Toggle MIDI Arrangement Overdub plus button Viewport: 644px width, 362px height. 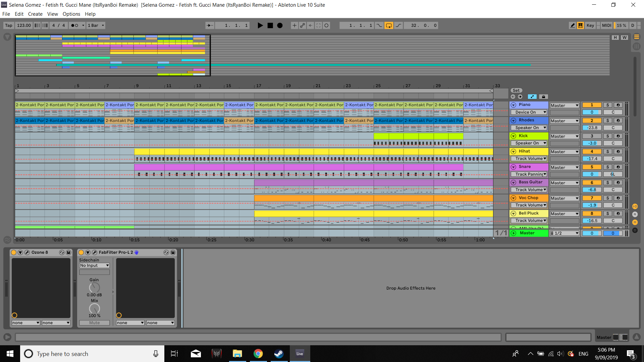[294, 25]
